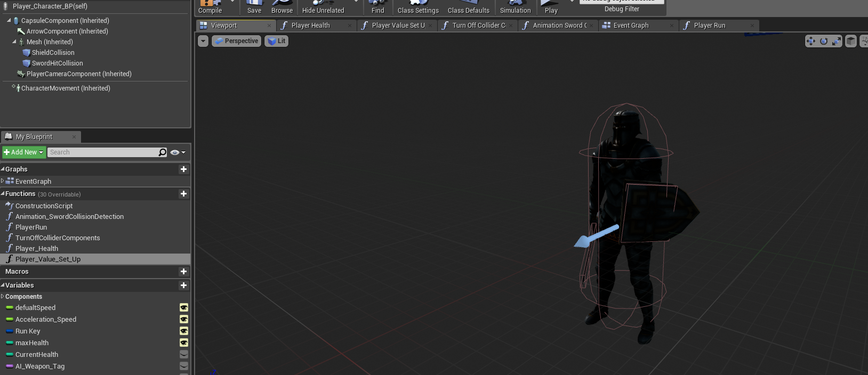Viewport: 868px width, 375px height.
Task: Add a new variable with plus icon
Action: [183, 286]
